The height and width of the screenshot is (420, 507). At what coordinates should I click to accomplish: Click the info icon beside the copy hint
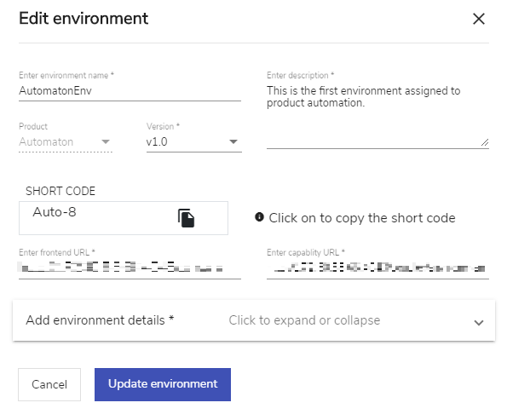[x=259, y=217]
